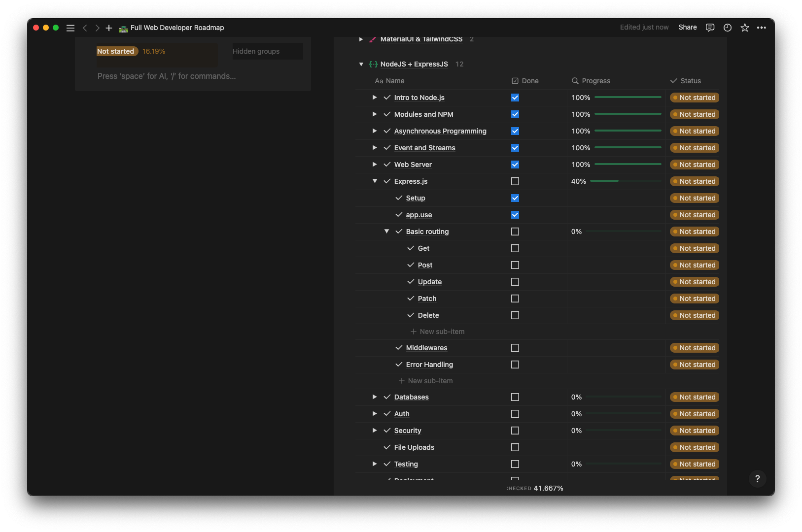The width and height of the screenshot is (802, 532).
Task: Collapse the NodeJS + ExpressJS group
Action: pyautogui.click(x=361, y=64)
